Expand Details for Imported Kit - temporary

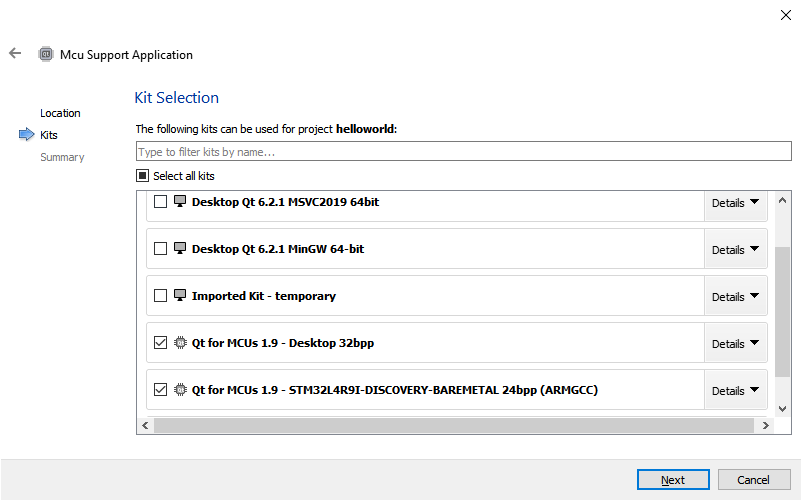[x=735, y=296]
